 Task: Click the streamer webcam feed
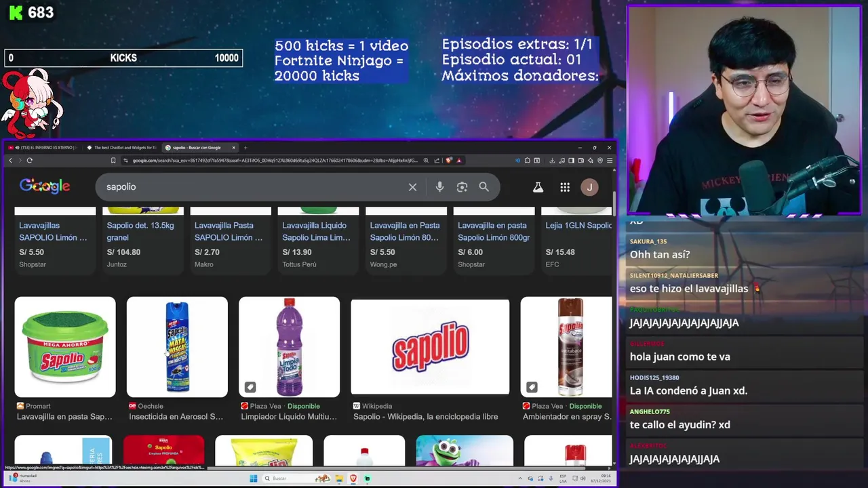click(744, 110)
